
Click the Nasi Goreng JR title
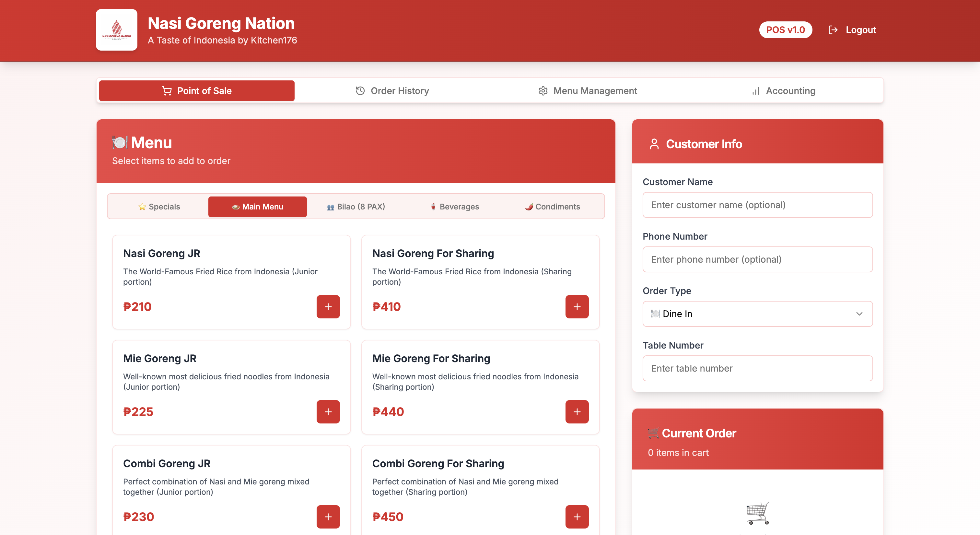(161, 253)
